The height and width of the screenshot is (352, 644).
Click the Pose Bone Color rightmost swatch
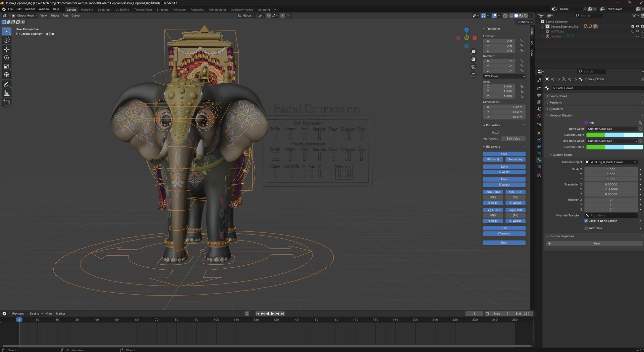[x=633, y=147]
